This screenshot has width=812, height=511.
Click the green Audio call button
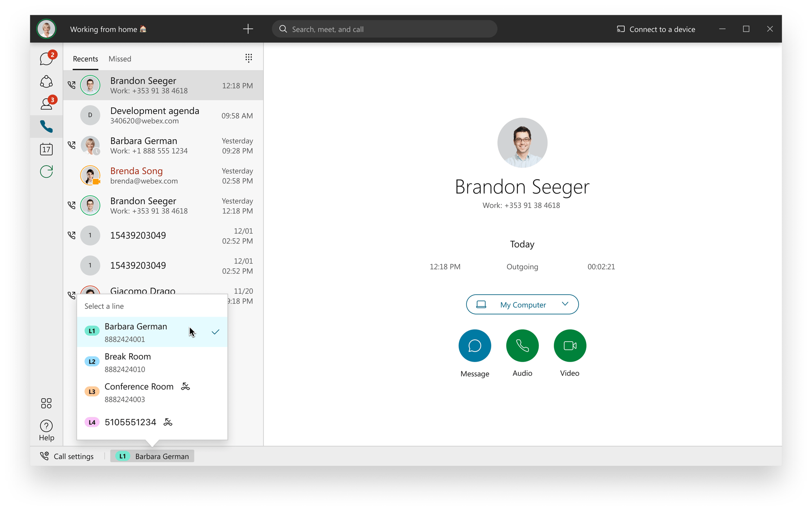pos(522,346)
